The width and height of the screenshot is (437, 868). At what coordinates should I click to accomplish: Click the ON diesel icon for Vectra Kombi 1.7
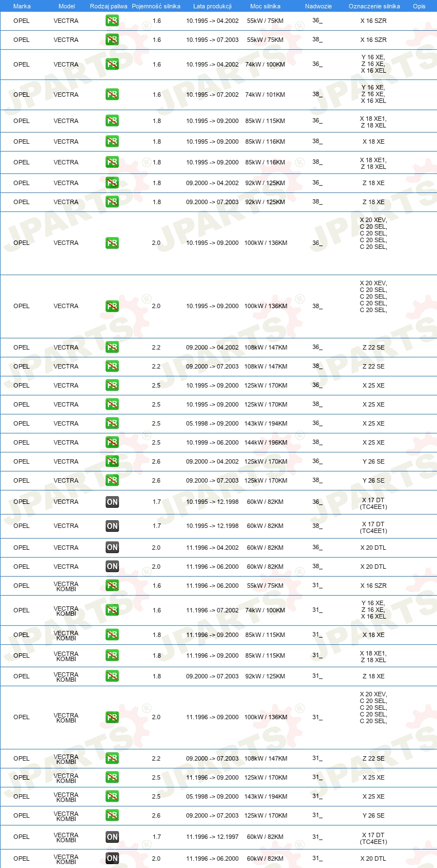[112, 837]
